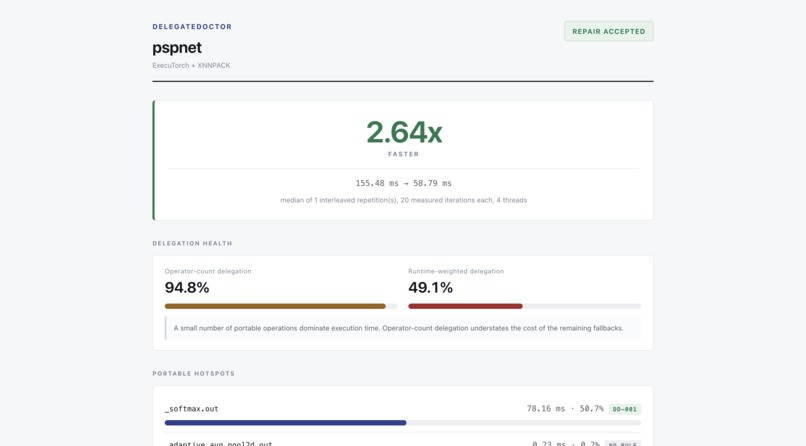Select the ExecuTorch + XNNPACK subtitle
This screenshot has width=806, height=446.
[x=191, y=65]
